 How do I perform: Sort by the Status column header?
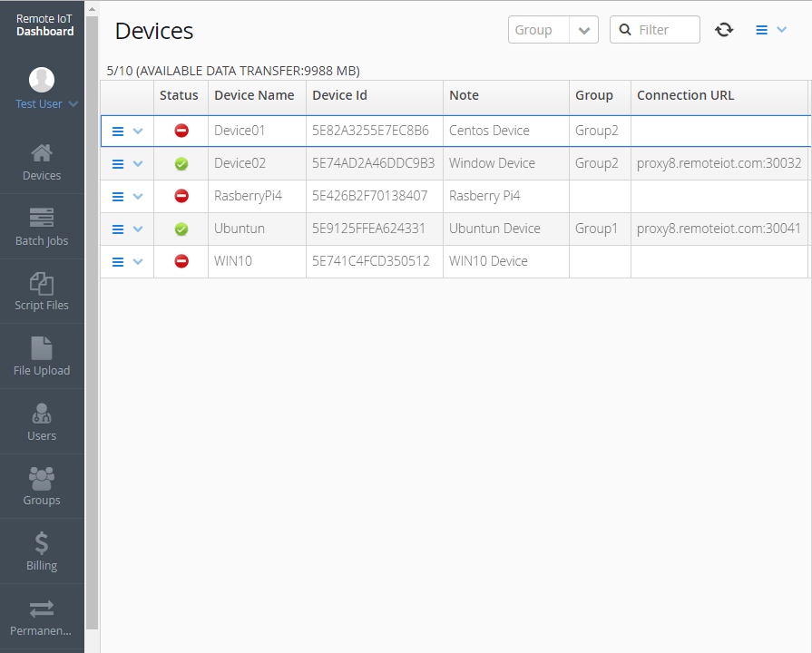coord(181,96)
